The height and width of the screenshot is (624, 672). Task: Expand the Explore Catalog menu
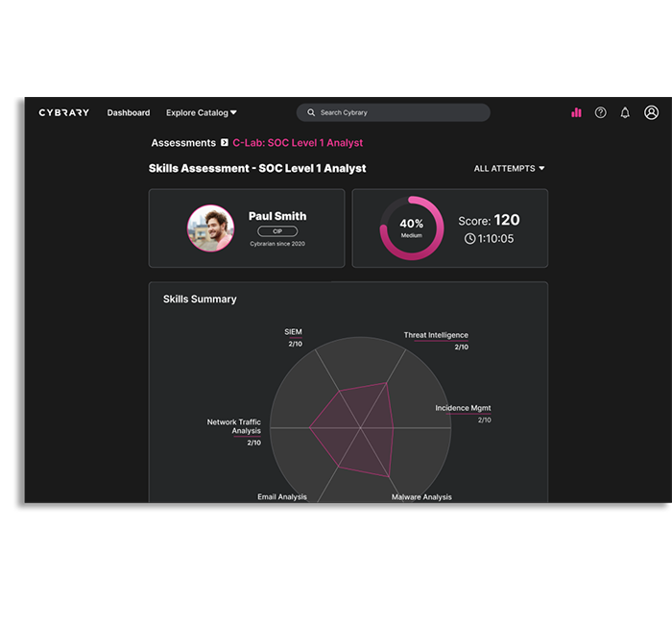pyautogui.click(x=202, y=112)
